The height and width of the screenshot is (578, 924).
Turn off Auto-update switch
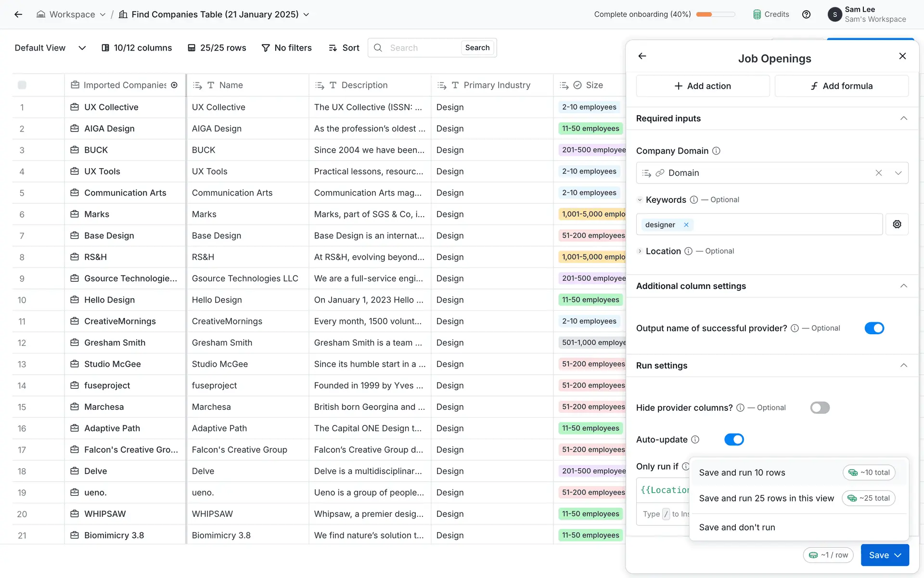tap(734, 439)
